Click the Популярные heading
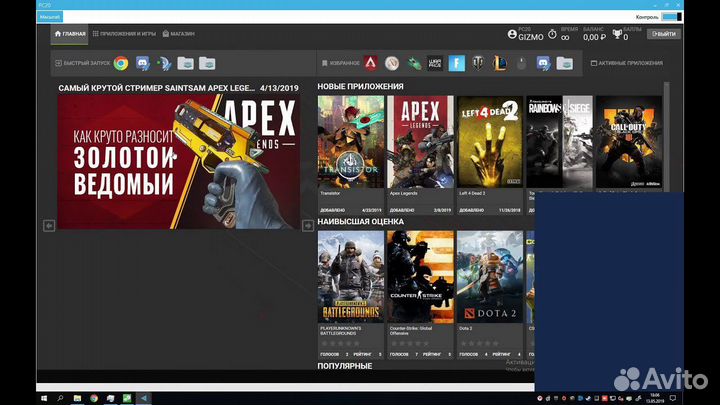Viewport: 720px width, 405px height. point(344,366)
